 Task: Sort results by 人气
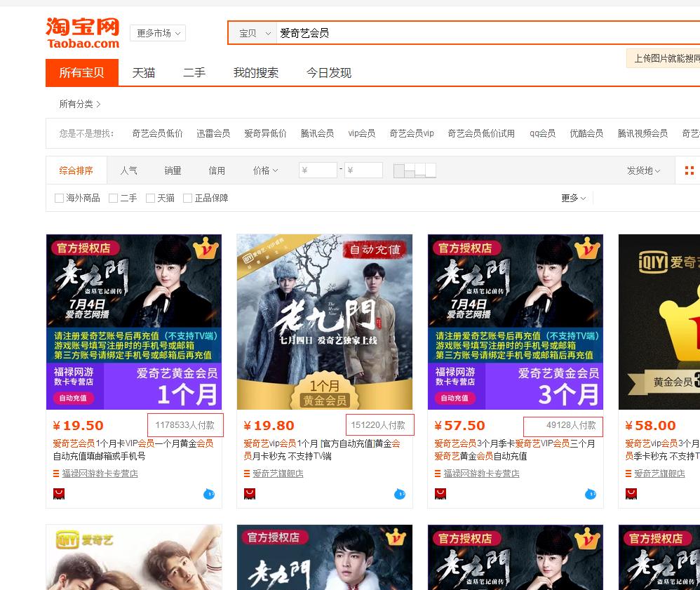[x=128, y=170]
